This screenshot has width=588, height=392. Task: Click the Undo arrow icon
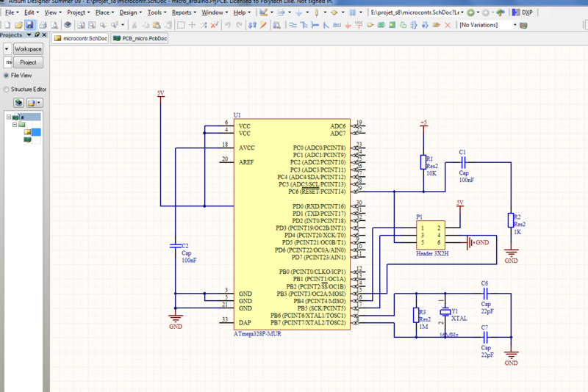coord(228,25)
